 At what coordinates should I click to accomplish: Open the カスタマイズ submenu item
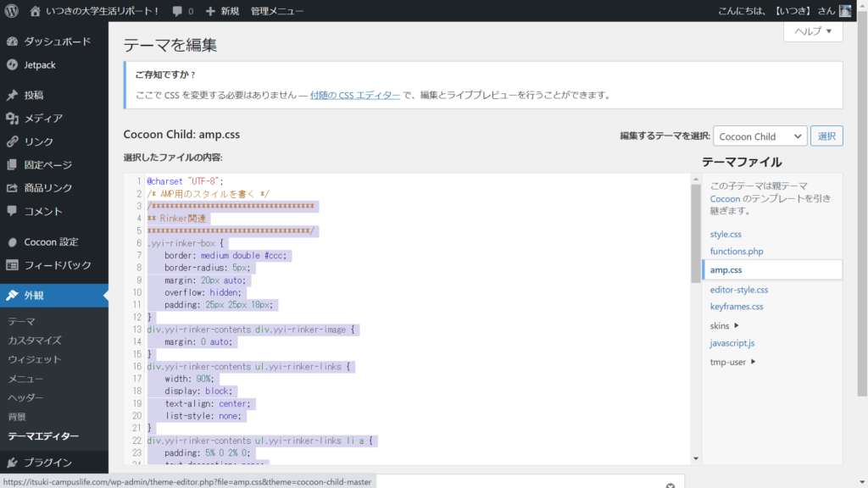pyautogui.click(x=34, y=341)
